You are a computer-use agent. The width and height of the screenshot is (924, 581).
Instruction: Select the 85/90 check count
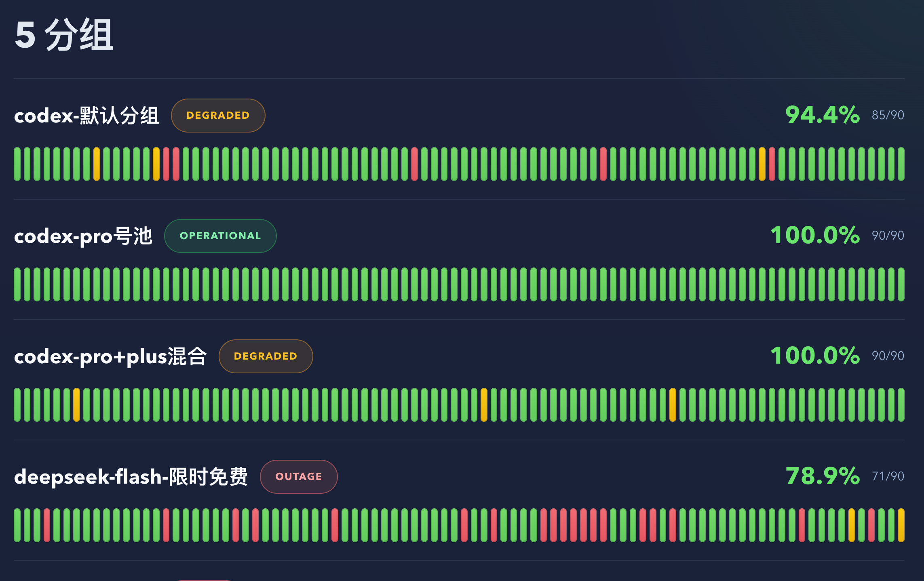point(888,115)
